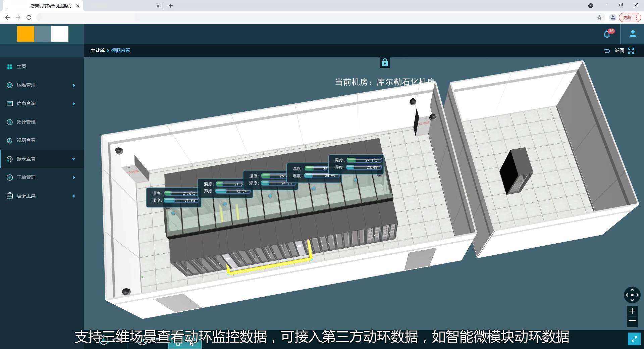Expand the 工单管理 chevron arrow
Viewport: 644px width, 349px height.
74,178
